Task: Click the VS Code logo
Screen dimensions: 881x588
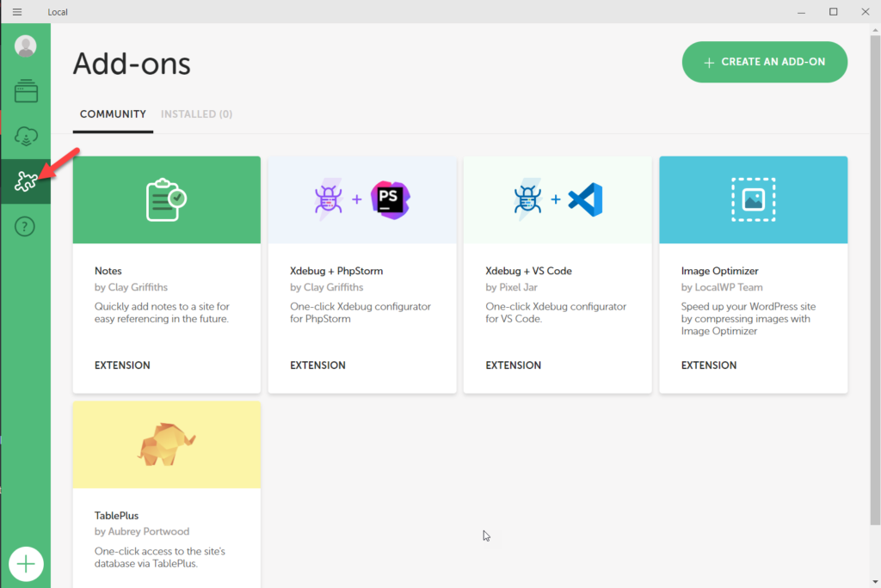Action: pyautogui.click(x=585, y=199)
